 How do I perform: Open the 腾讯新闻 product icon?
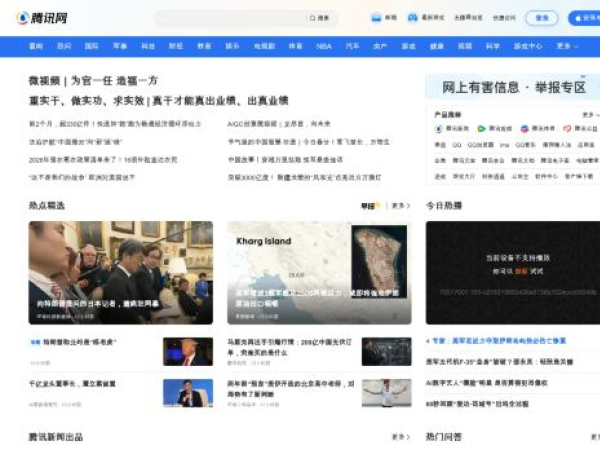click(452, 129)
